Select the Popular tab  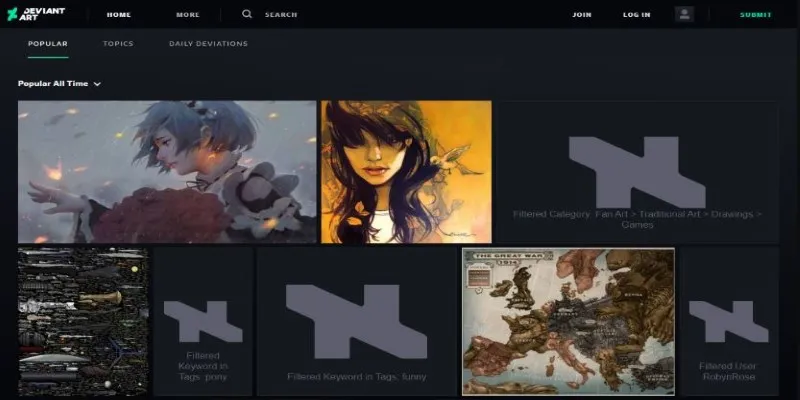48,44
